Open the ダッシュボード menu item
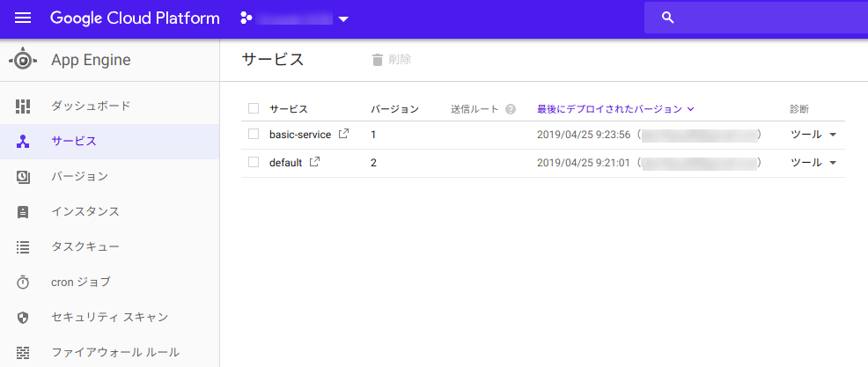 click(x=91, y=106)
